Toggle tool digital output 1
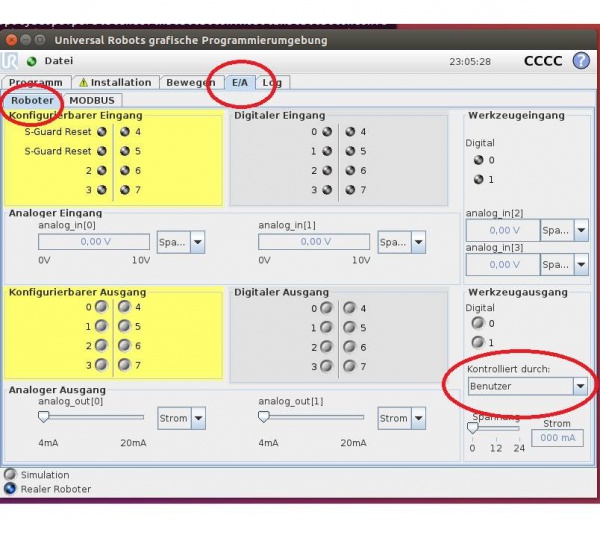This screenshot has width=600, height=535. 478,342
